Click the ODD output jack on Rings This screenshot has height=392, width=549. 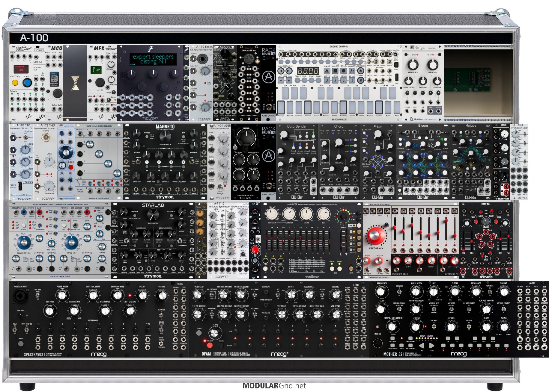pos(431,111)
